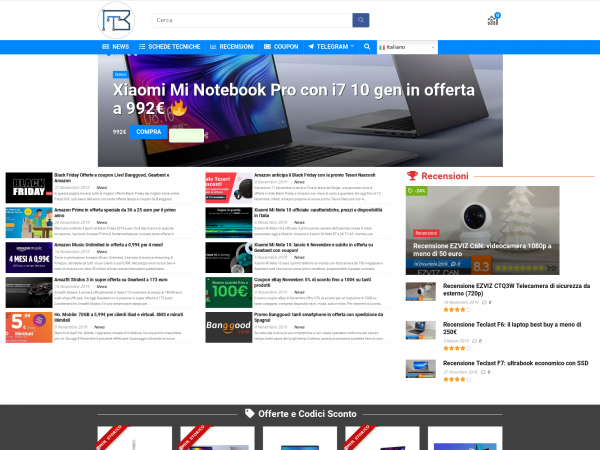The width and height of the screenshot is (600, 450).
Task: Click the 4 MESI A 0,99€ thumbnail
Action: 29,258
